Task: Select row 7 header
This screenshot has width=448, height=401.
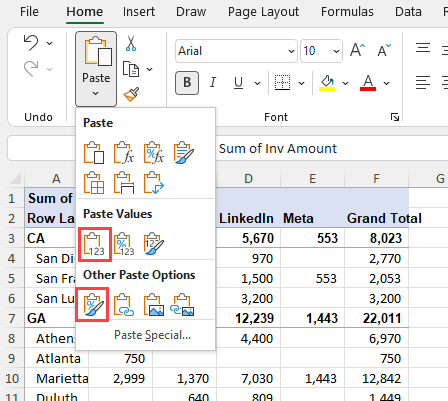Action: [x=12, y=318]
